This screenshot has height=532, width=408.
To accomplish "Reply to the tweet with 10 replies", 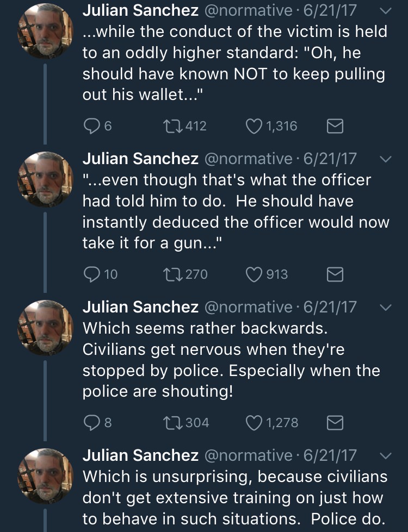I will 91,275.
